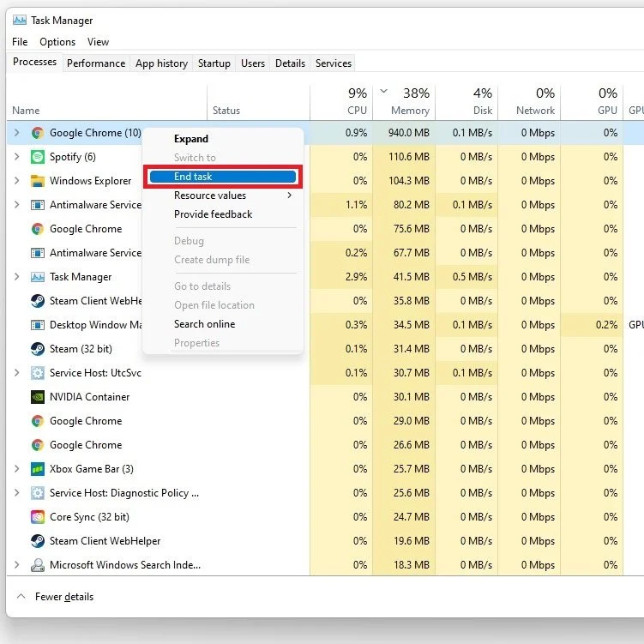The image size is (644, 644).
Task: Sort by the Network column header
Action: pos(529,102)
